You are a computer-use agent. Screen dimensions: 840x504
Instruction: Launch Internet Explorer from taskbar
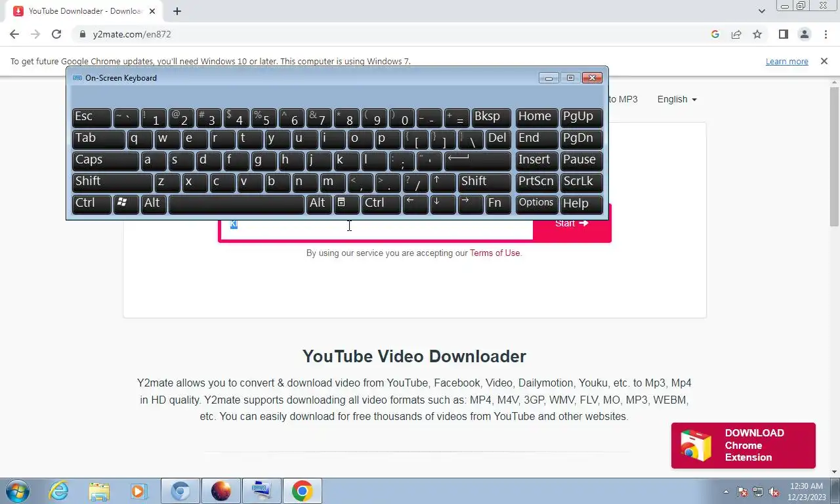pos(58,491)
